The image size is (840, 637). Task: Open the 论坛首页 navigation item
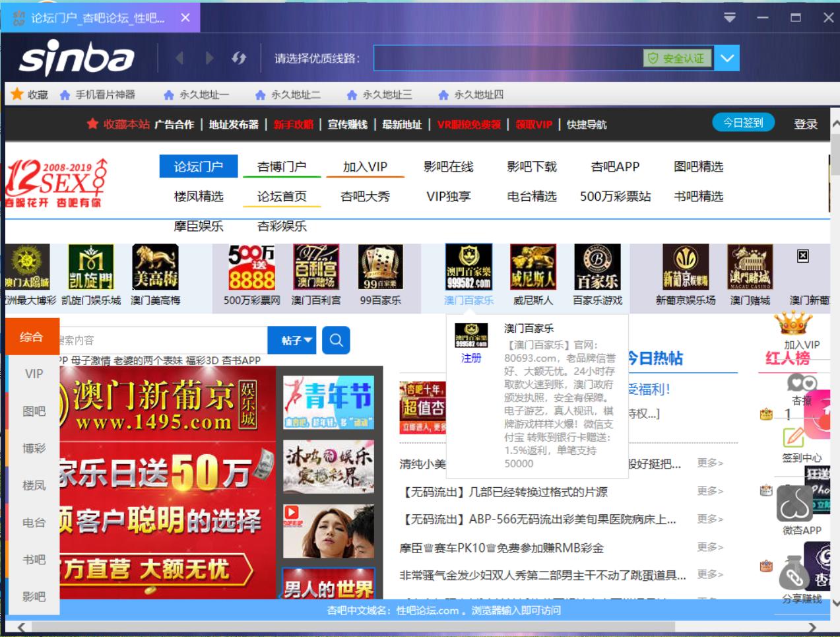coord(282,196)
